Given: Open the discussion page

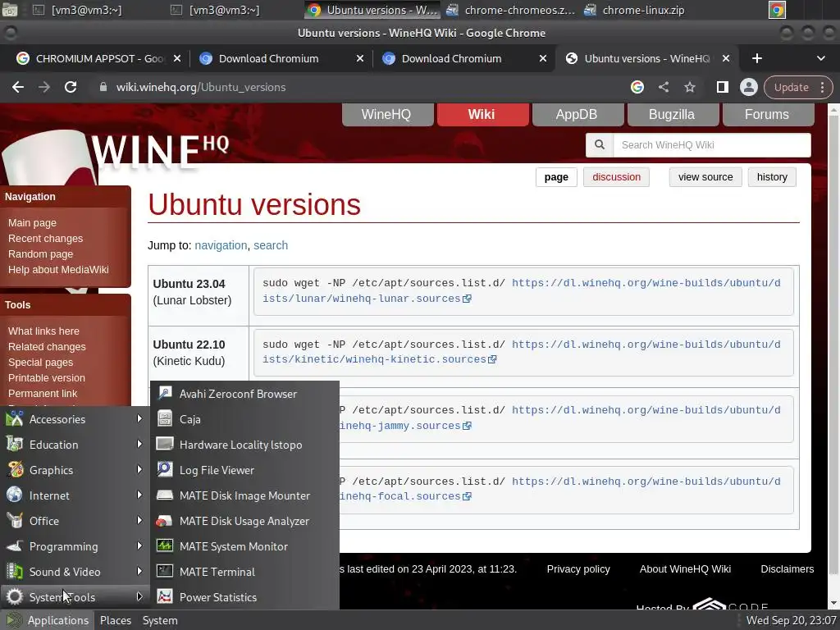Looking at the screenshot, I should pos(616,177).
